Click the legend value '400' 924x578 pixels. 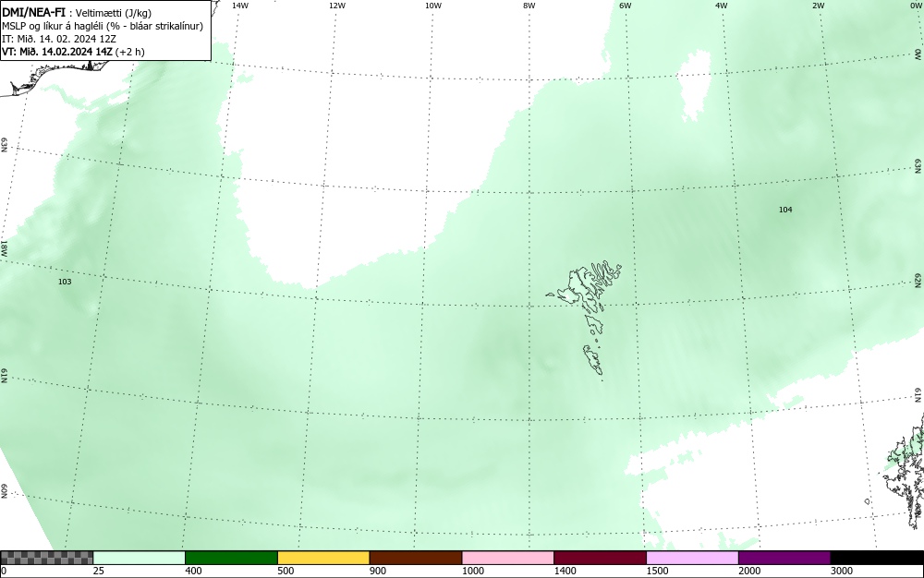(x=193, y=571)
